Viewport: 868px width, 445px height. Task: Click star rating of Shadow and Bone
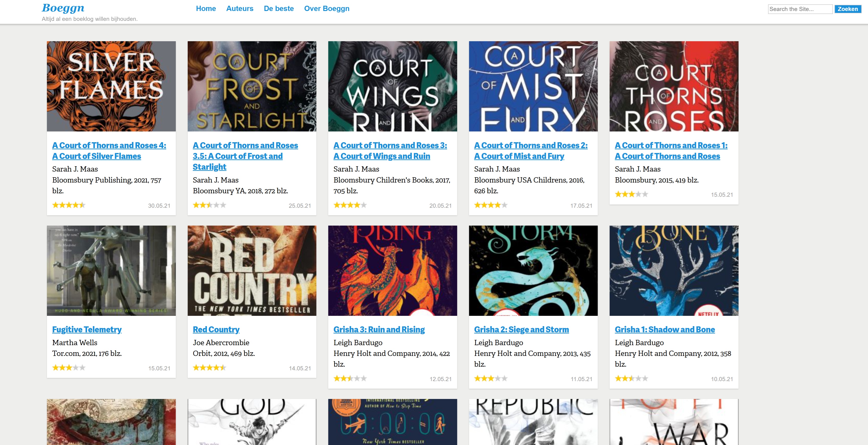click(632, 378)
